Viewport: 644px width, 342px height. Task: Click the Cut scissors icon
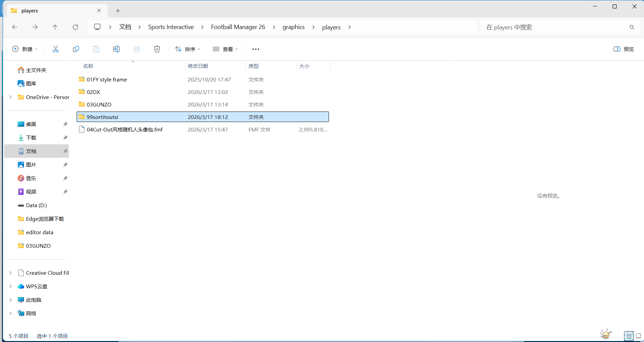(56, 49)
